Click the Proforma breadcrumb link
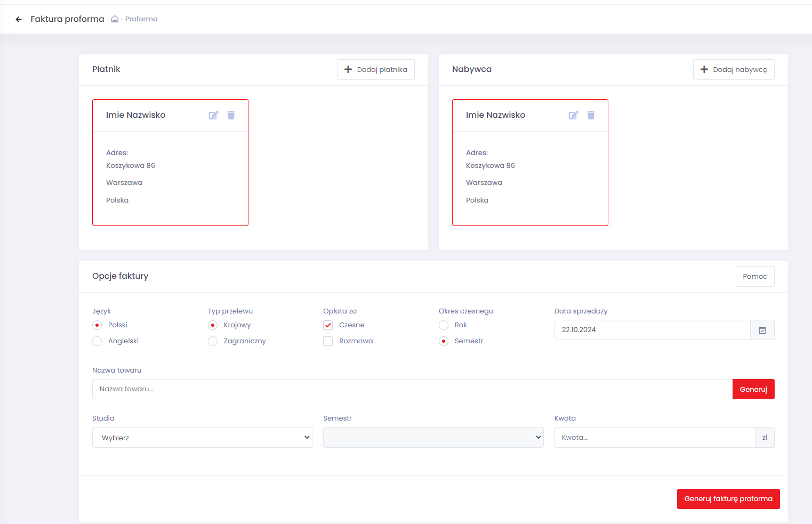The image size is (812, 524). click(141, 19)
